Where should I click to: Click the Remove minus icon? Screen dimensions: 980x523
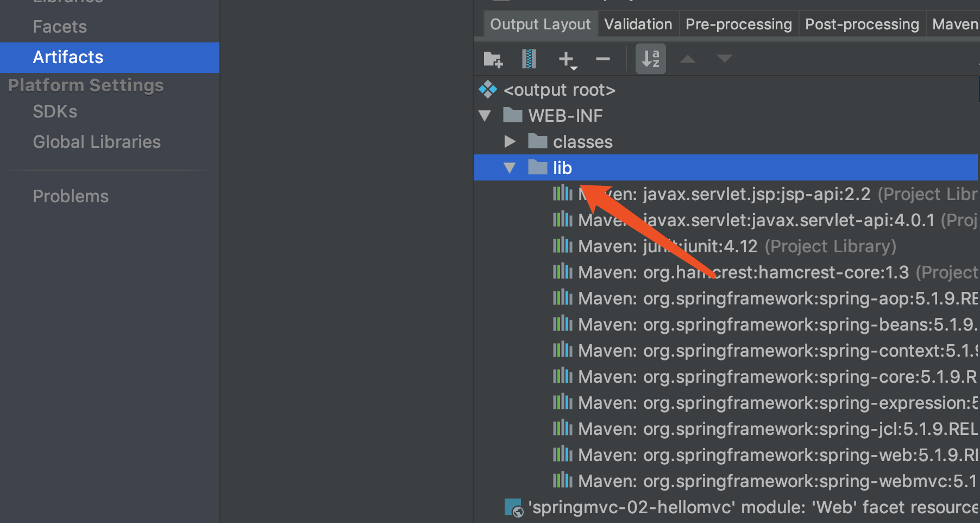click(x=602, y=59)
